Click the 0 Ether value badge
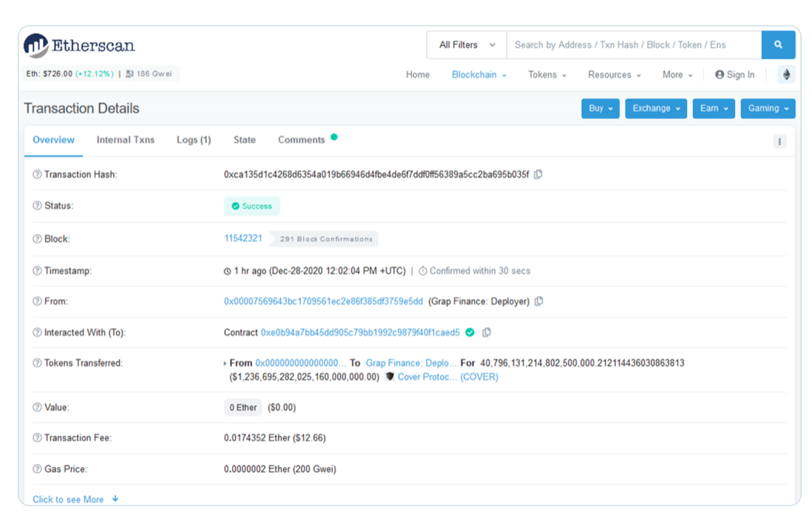The height and width of the screenshot is (524, 812). click(243, 407)
